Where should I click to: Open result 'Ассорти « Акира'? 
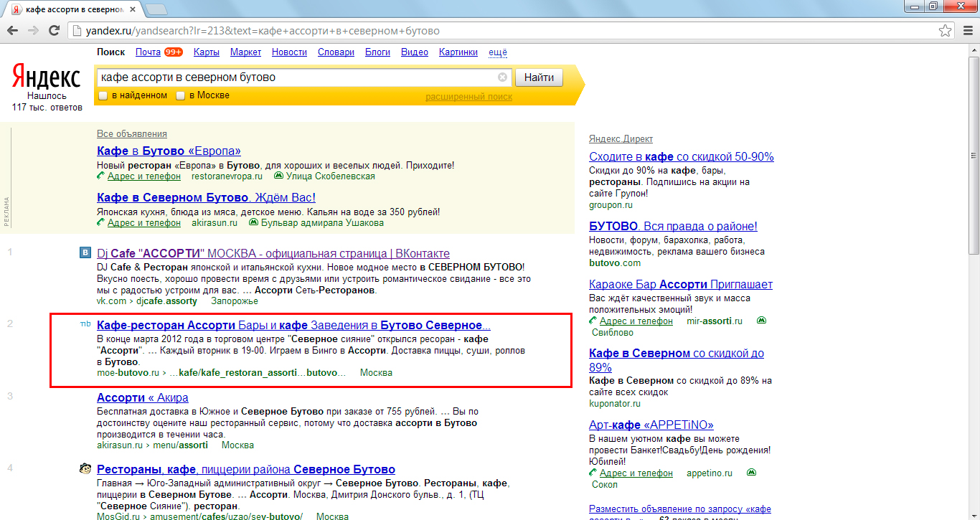pos(143,397)
